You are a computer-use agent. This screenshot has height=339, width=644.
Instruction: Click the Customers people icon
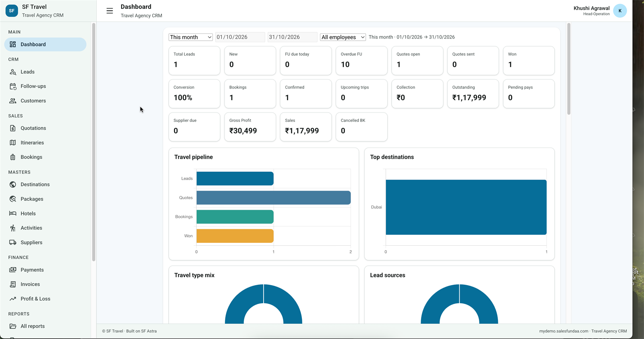(x=13, y=101)
